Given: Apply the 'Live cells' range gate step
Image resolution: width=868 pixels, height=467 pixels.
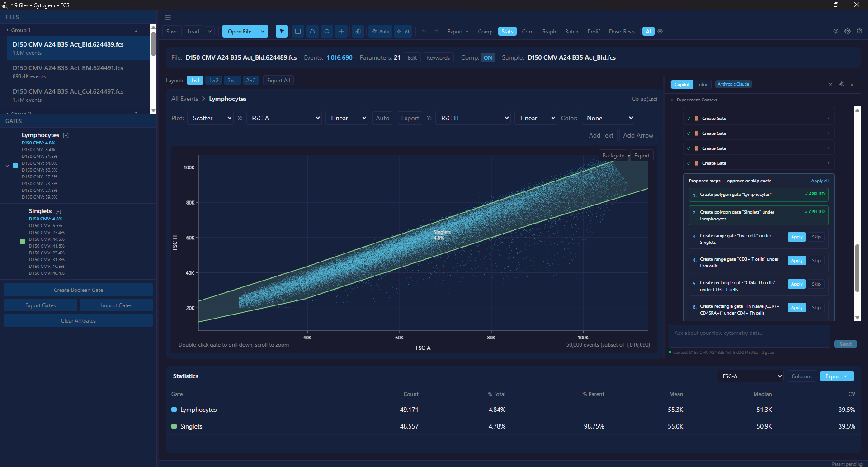Looking at the screenshot, I should (x=797, y=237).
